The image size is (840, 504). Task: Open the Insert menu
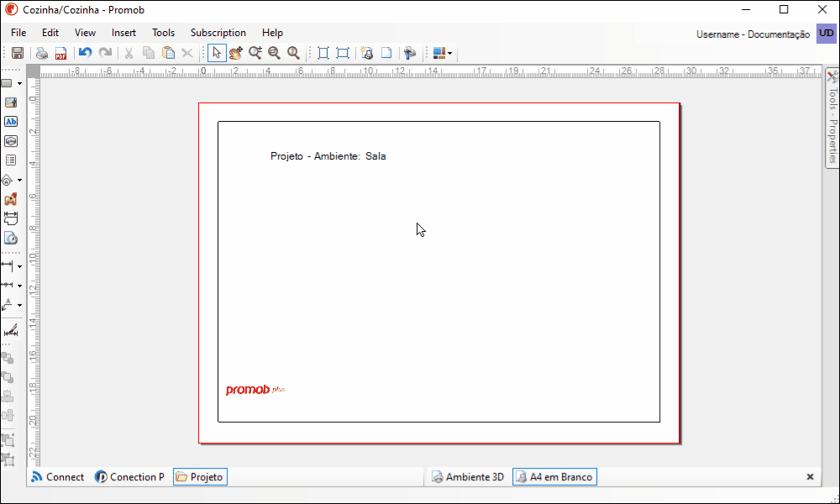[x=123, y=33]
